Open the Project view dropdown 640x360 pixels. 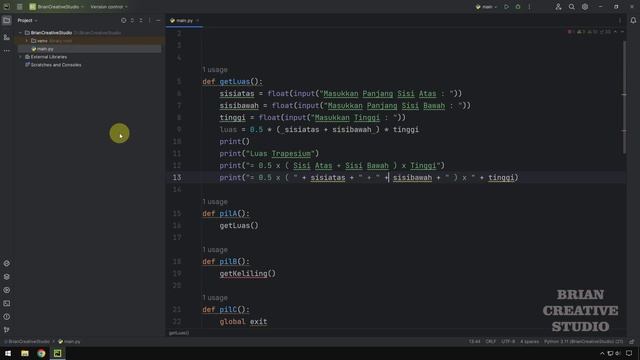coord(27,20)
